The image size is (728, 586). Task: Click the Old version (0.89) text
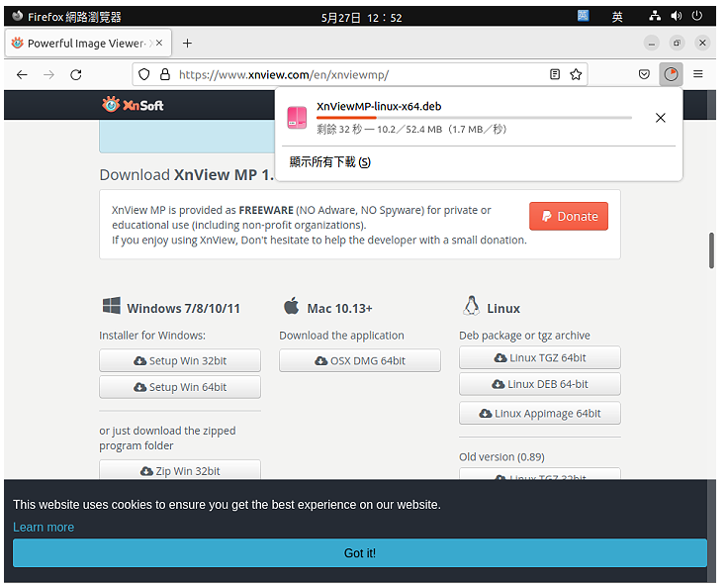(501, 456)
